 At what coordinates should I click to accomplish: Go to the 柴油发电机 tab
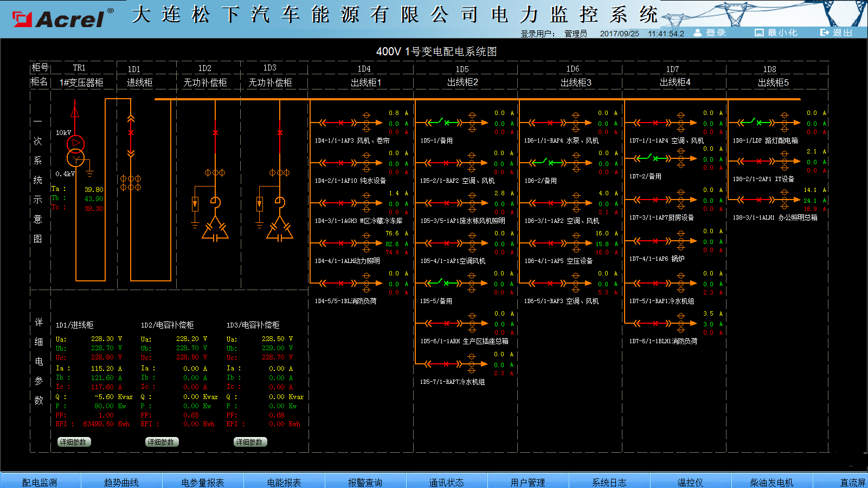[771, 482]
